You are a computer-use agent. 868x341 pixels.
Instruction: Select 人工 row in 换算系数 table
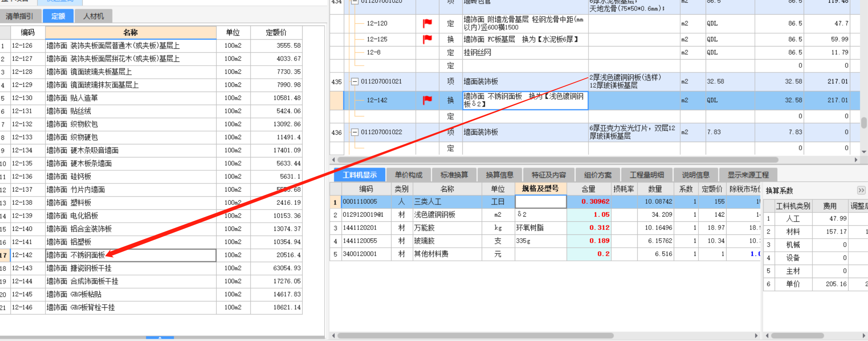pos(816,219)
